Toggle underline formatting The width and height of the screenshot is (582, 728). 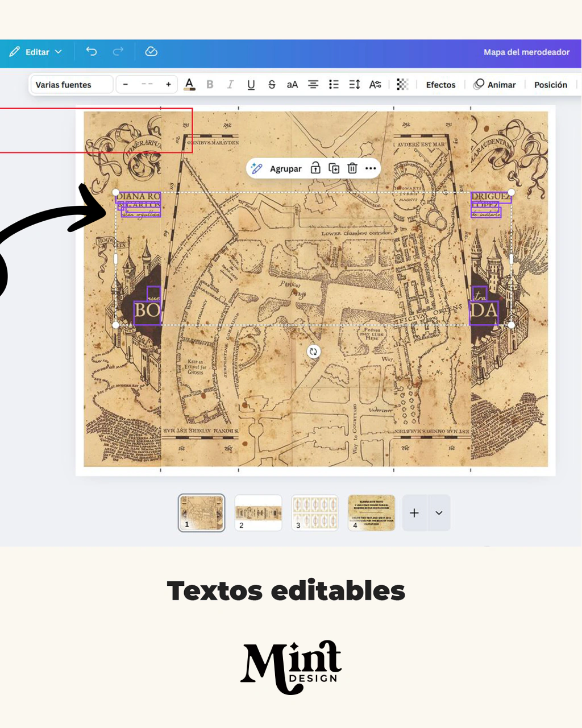251,85
